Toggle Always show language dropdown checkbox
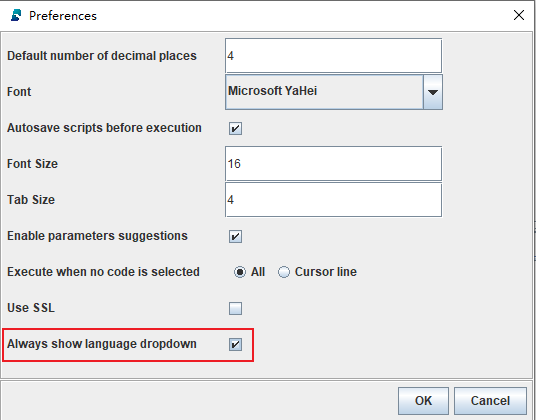 coord(236,344)
